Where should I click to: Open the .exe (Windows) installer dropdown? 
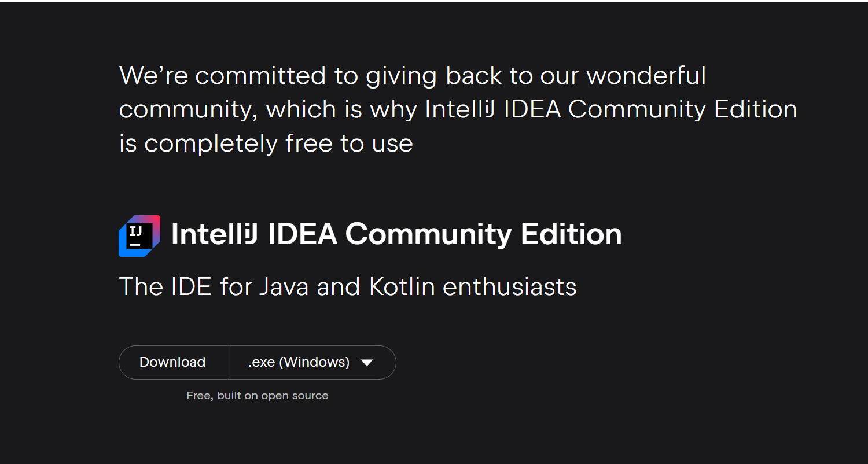(x=311, y=362)
